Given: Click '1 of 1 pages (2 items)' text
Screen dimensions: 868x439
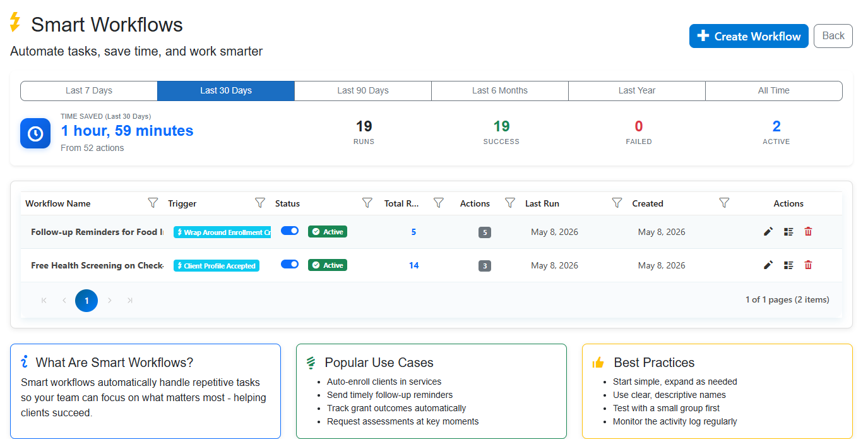Looking at the screenshot, I should (x=787, y=299).
